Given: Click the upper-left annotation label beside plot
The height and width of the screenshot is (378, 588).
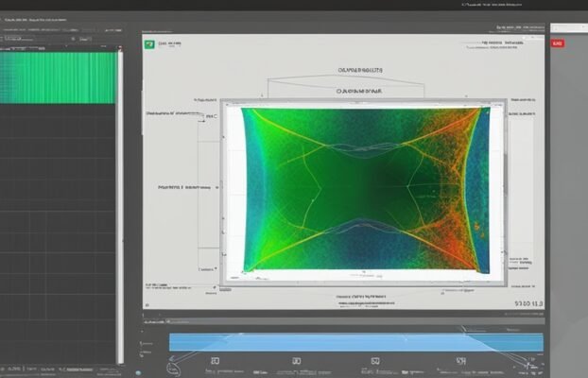Looking at the screenshot, I should [174, 113].
